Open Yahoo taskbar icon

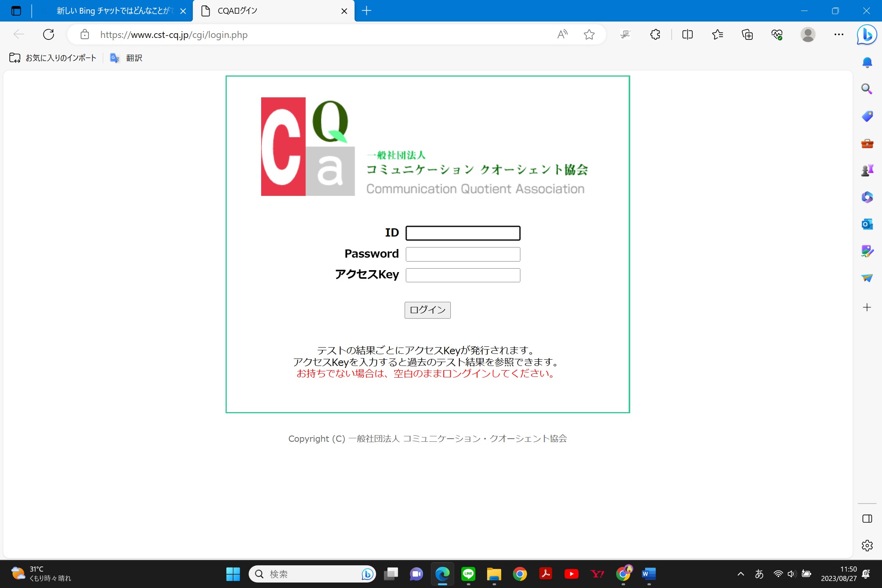597,574
